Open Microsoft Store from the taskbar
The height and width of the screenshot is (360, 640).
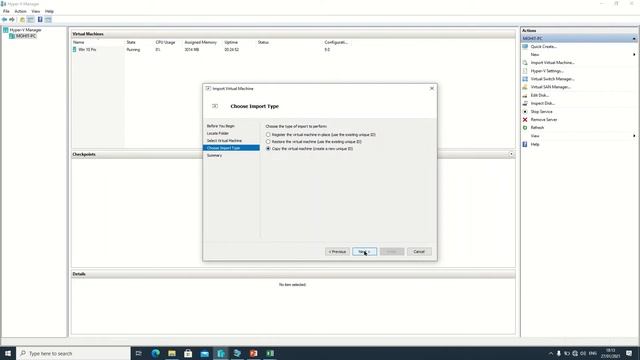[x=188, y=353]
